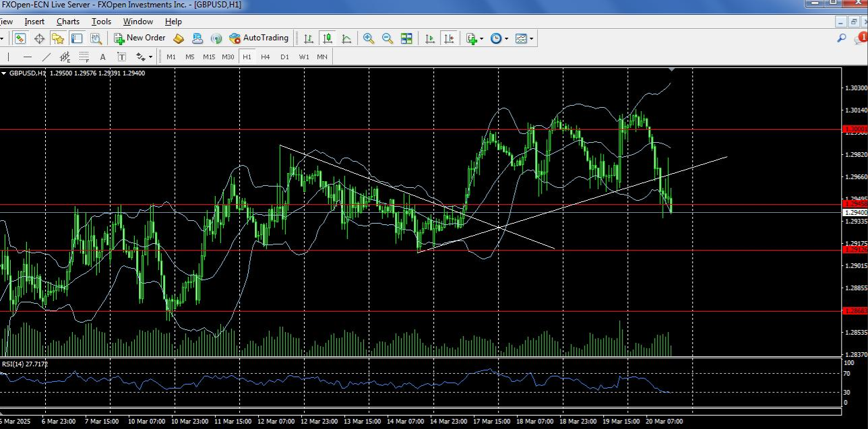Toggle the Terminal panel icon
The height and width of the screenshot is (429, 868).
(x=77, y=38)
